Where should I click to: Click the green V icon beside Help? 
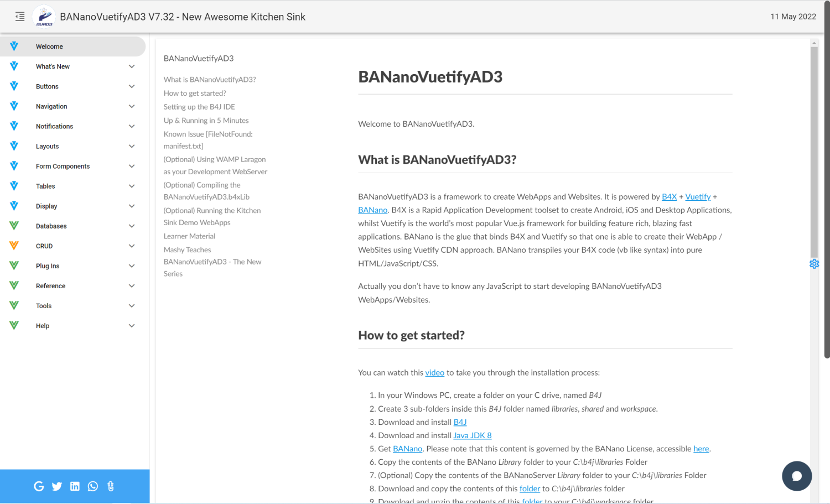point(14,325)
